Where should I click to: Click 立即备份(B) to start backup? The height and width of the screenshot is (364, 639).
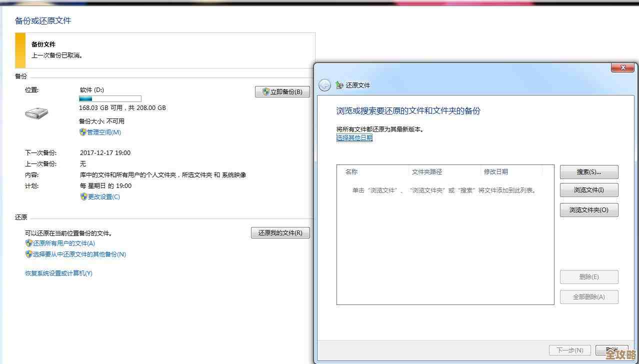click(283, 91)
